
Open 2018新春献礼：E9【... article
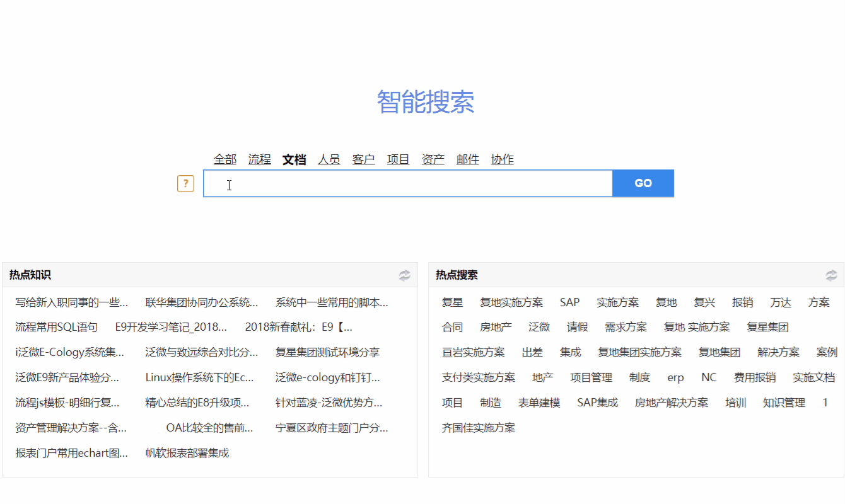point(299,328)
